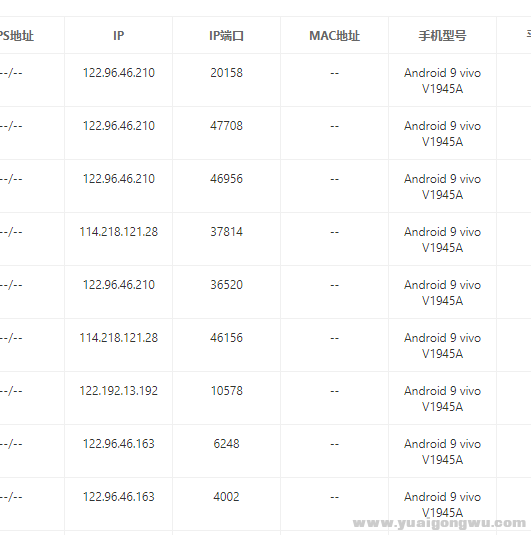Click the PS地址 column header
Viewport: 531px width, 535px height.
click(x=16, y=35)
